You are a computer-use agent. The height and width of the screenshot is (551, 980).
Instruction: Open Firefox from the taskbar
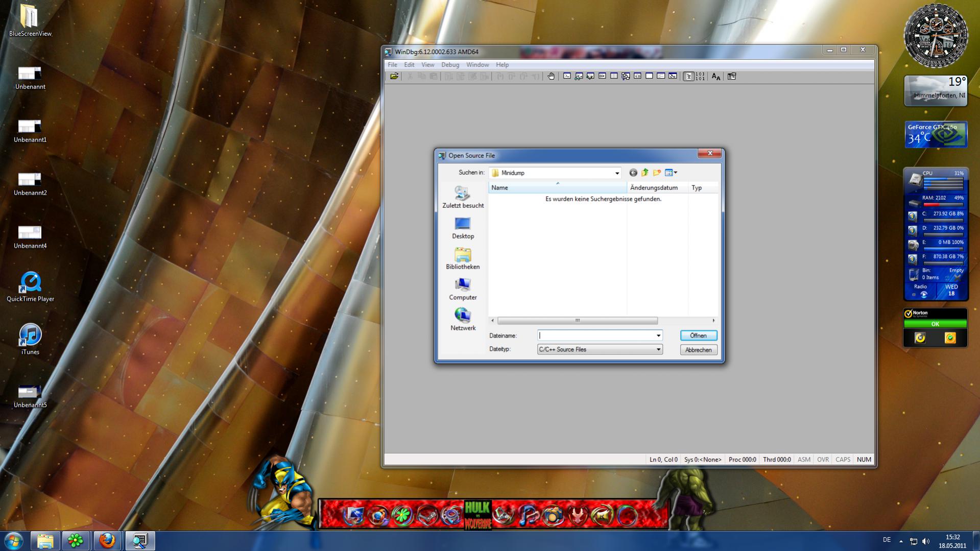coord(107,541)
